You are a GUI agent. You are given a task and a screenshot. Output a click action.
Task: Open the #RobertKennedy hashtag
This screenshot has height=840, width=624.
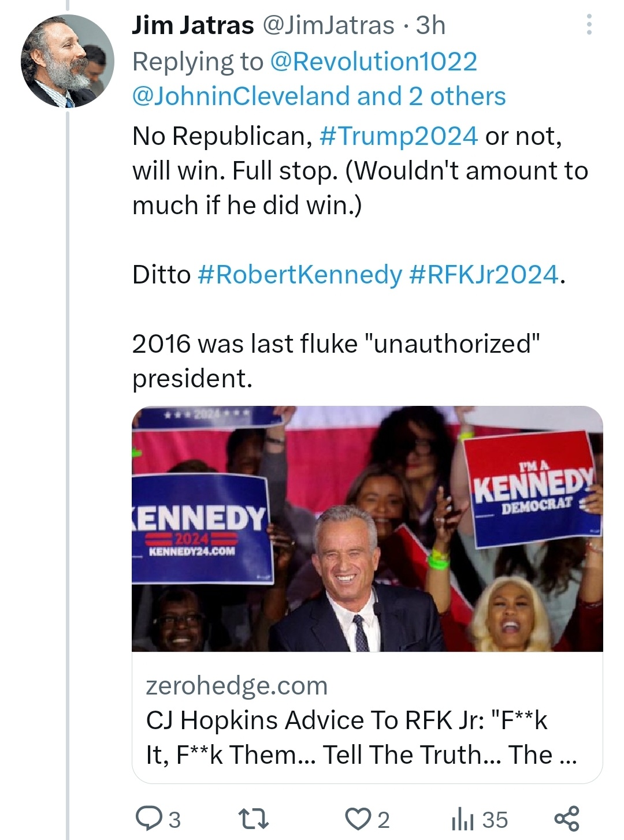(x=300, y=275)
